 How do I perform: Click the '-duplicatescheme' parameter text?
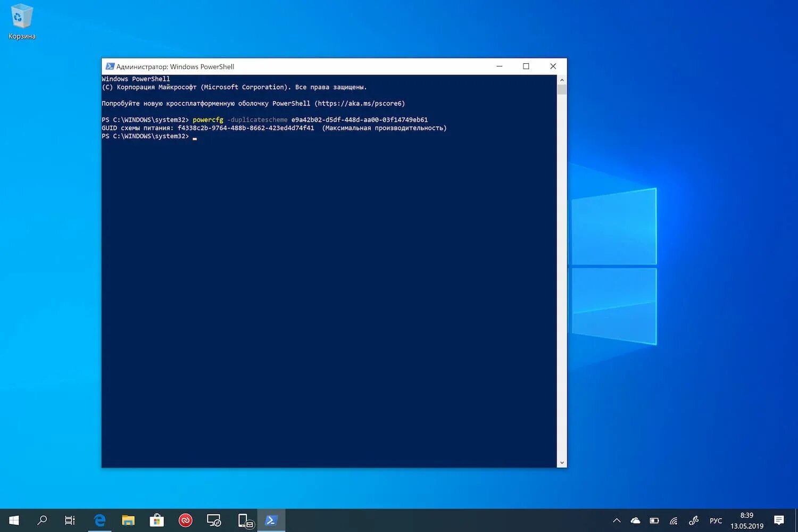click(257, 120)
